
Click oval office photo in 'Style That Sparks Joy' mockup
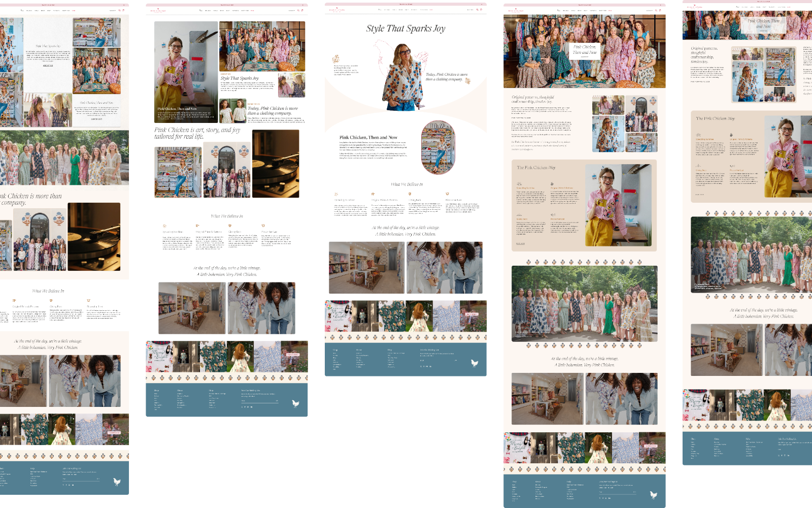pyautogui.click(x=438, y=147)
